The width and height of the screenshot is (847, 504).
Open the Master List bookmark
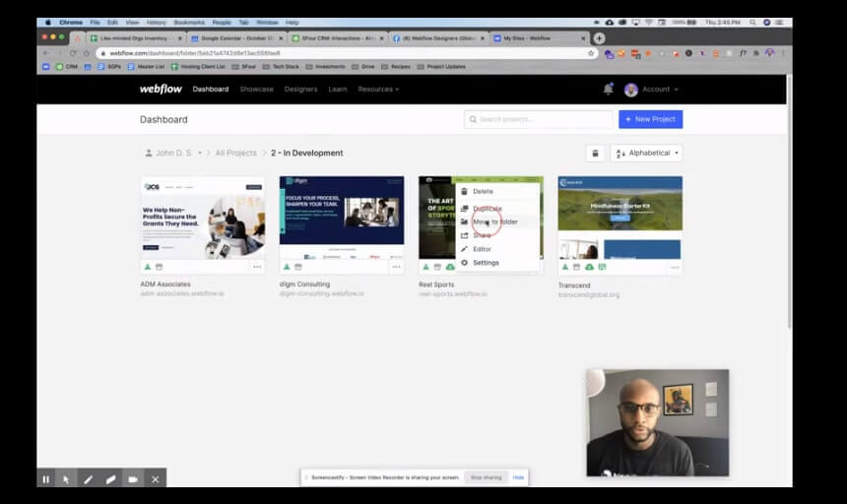147,67
